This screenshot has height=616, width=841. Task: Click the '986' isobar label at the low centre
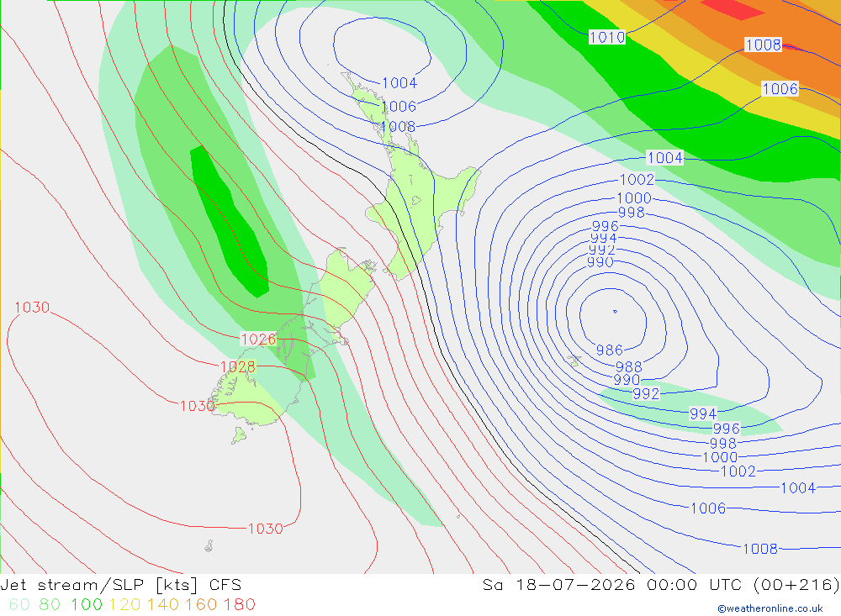609,350
